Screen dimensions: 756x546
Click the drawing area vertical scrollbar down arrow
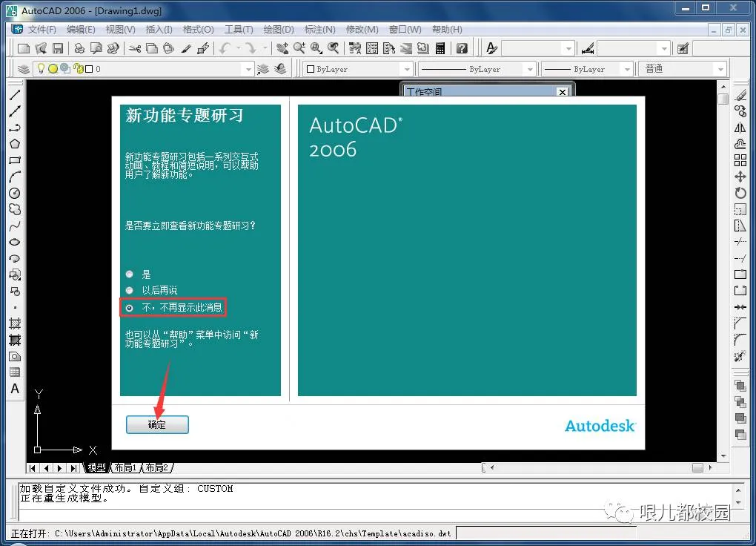click(723, 455)
